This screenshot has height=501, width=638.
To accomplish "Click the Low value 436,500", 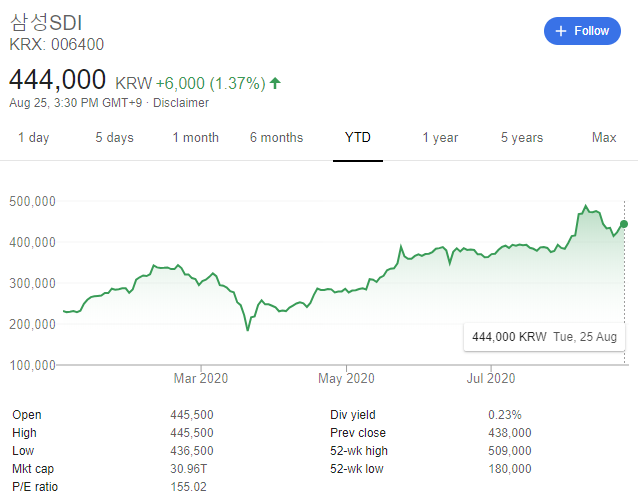I will (x=192, y=451).
